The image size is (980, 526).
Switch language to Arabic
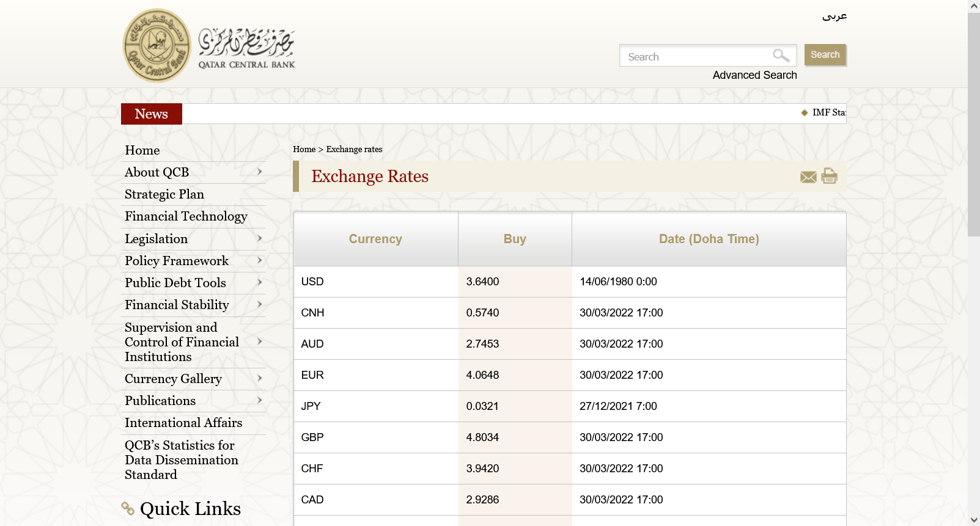click(x=834, y=16)
